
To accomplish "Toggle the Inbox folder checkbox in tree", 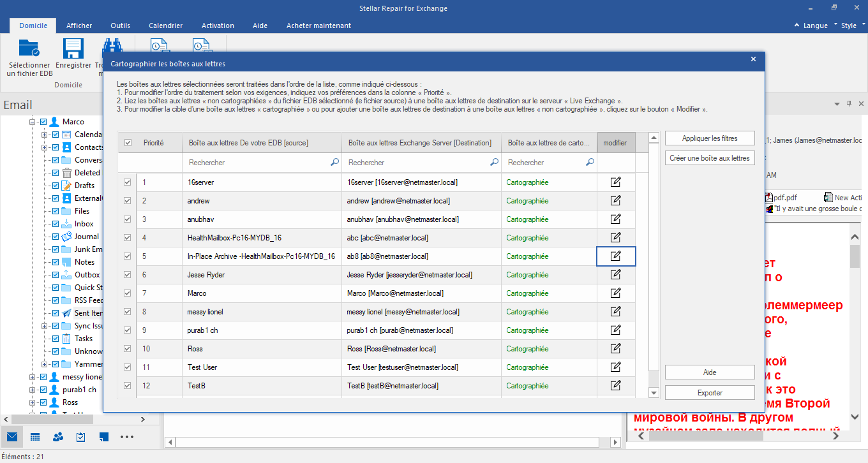I will click(x=56, y=224).
